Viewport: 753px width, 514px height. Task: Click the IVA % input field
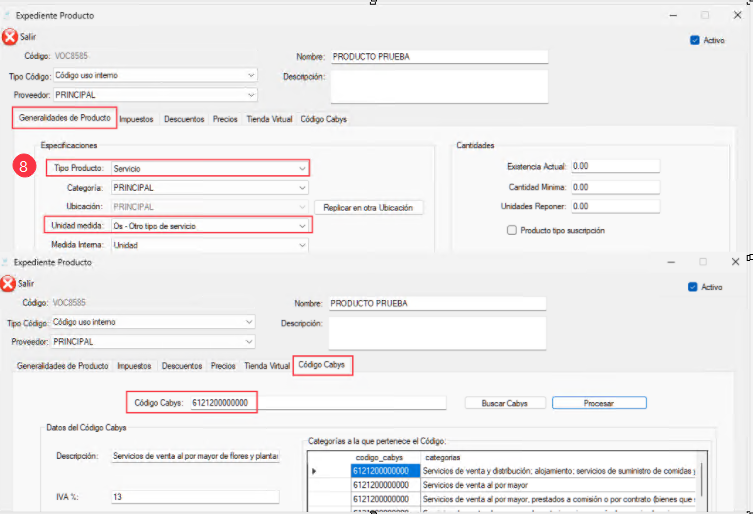coord(194,496)
